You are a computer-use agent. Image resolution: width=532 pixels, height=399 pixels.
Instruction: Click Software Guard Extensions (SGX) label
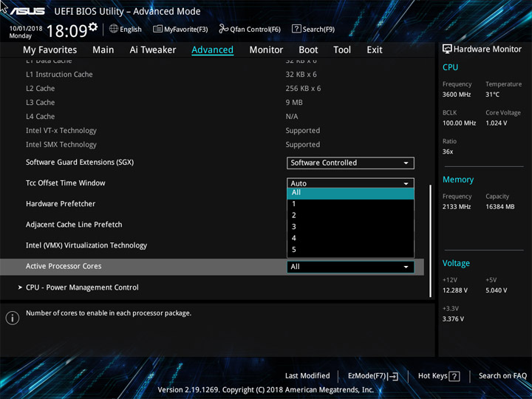[x=80, y=162]
